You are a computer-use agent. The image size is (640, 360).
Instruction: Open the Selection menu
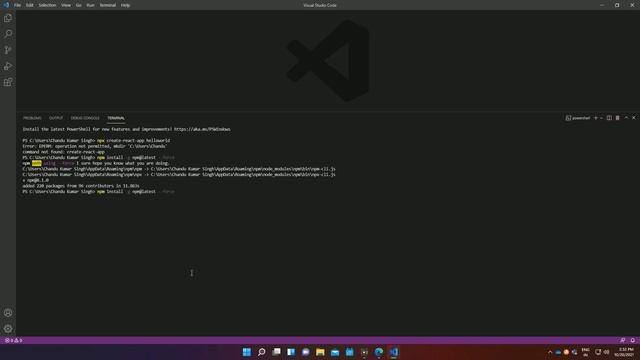(47, 5)
